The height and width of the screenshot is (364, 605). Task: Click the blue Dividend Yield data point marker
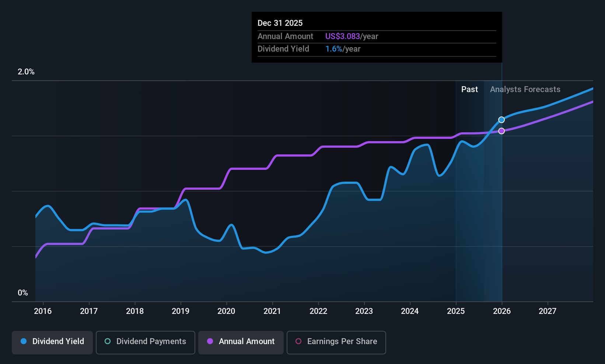click(501, 120)
